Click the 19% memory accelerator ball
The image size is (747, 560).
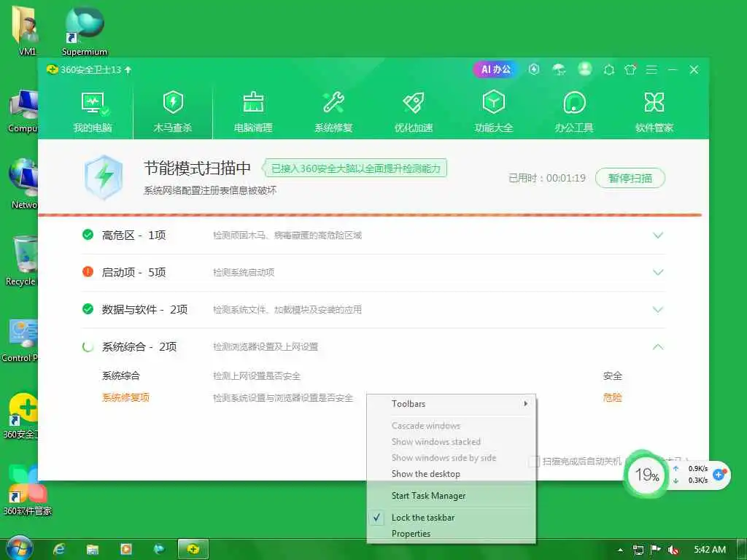click(x=646, y=474)
